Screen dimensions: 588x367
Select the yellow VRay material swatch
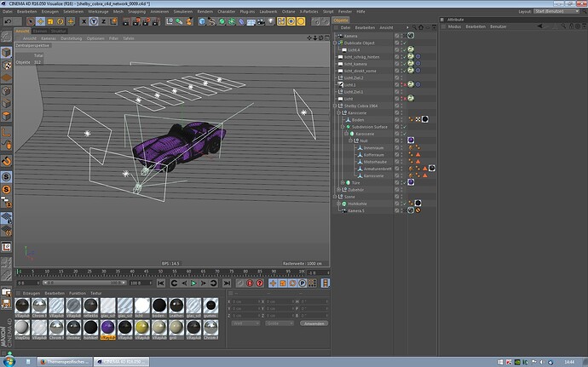pos(142,328)
